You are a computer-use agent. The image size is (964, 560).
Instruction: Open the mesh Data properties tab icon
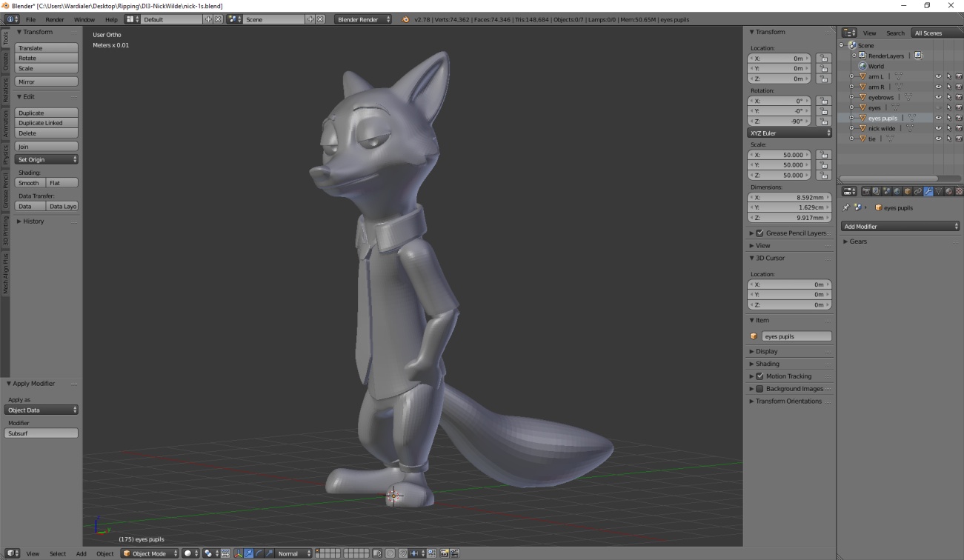[x=939, y=191]
